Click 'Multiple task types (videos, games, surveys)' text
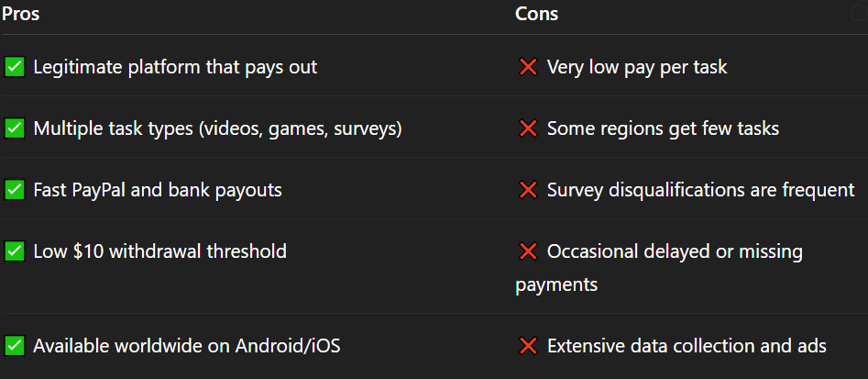This screenshot has height=379, width=868. 217,129
